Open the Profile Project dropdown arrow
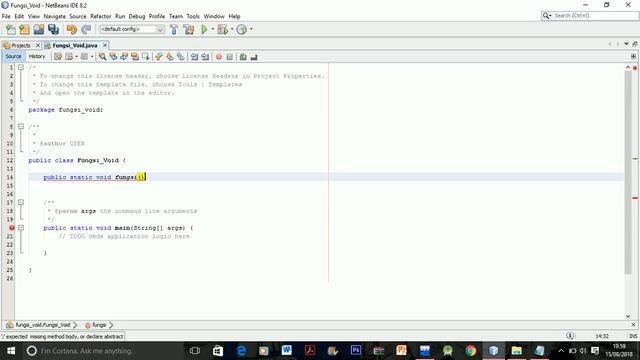Screen dimensions: 640x360 (251, 29)
